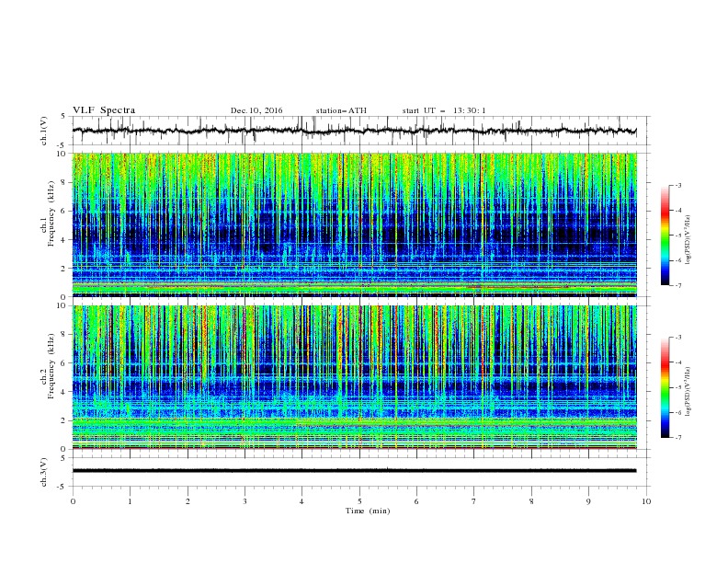728x563 pixels.
Task: Select the date 'Dec. 10, 2016'
Action: click(x=256, y=110)
